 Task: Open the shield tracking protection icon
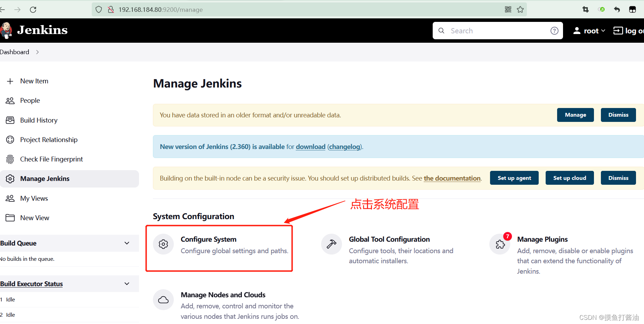click(99, 9)
